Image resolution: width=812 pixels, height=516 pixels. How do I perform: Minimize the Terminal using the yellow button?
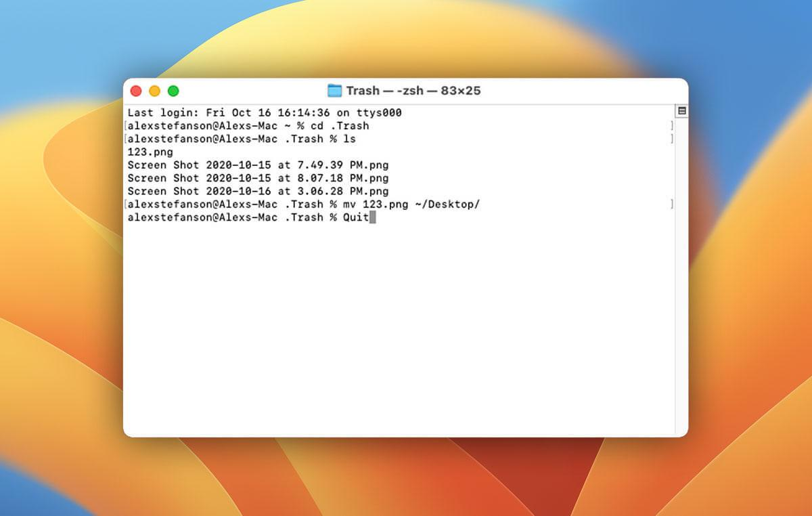pos(154,91)
